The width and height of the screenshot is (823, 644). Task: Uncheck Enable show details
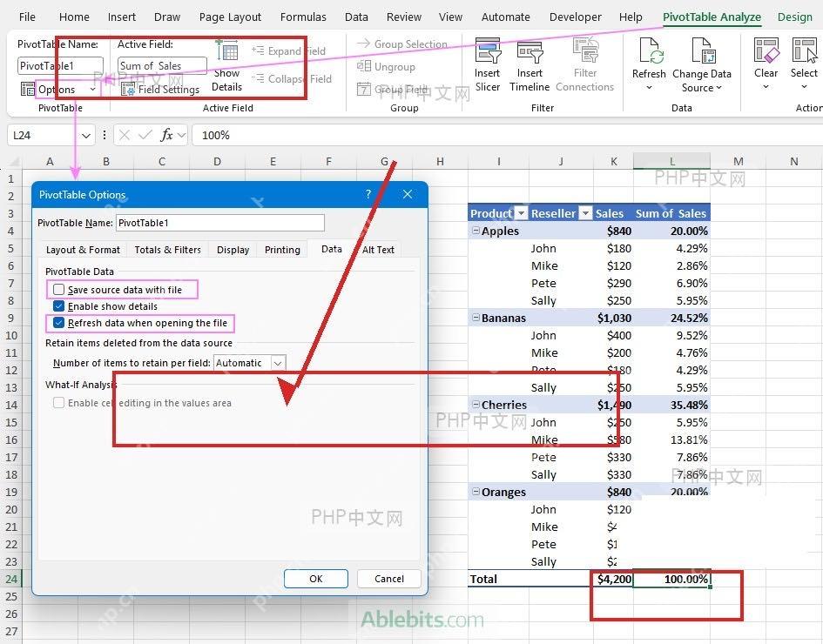tap(59, 306)
